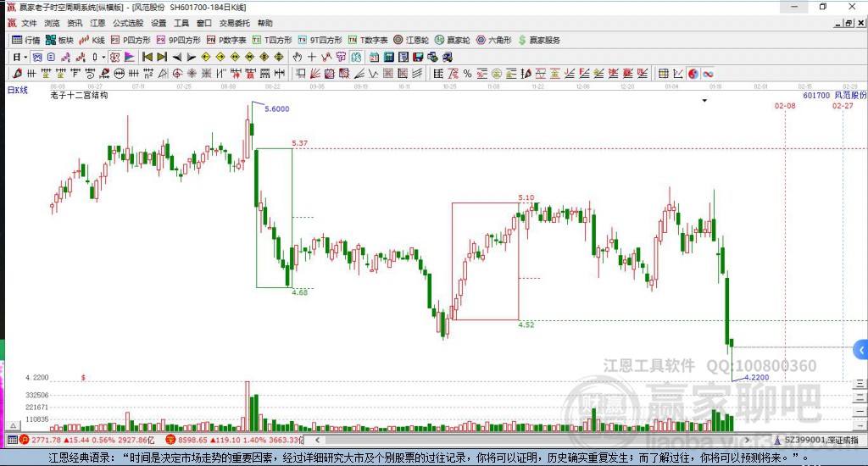868x466 pixels.
Task: Select the zigzag wave line icon
Action: pyautogui.click(x=374, y=74)
